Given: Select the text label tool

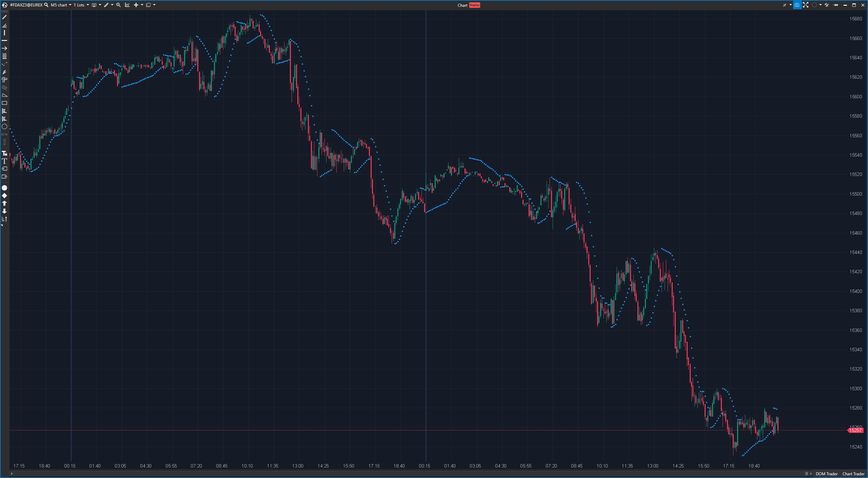Looking at the screenshot, I should [4, 161].
